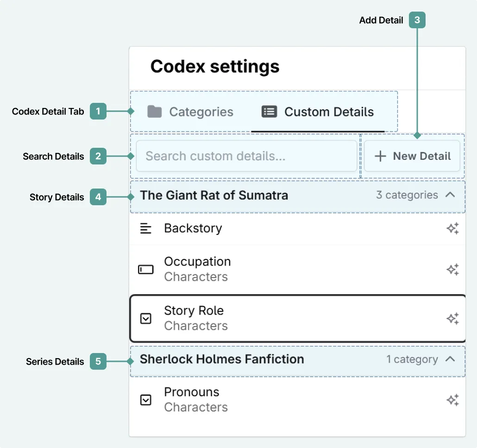Click the New Detail button
477x448 pixels.
[x=412, y=156]
